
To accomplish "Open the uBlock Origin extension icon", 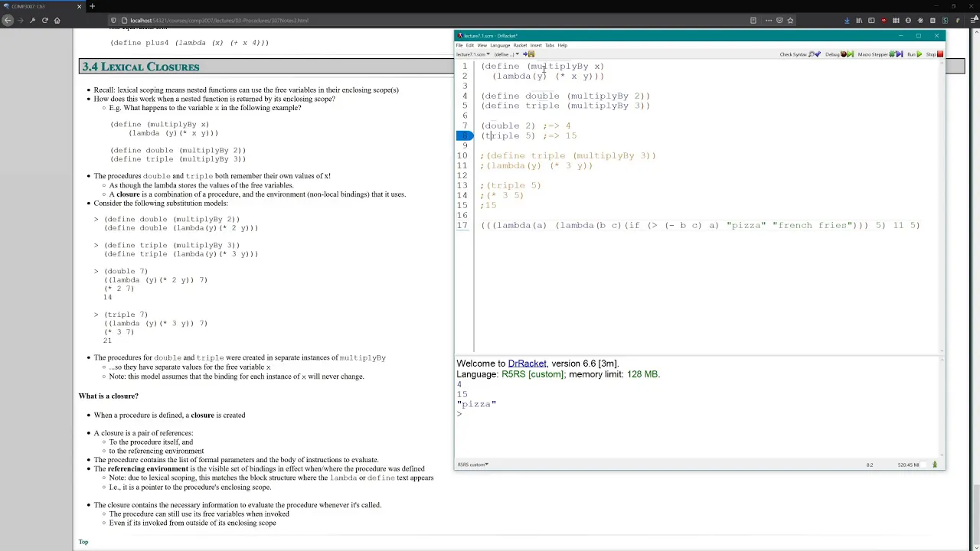I will [x=884, y=21].
